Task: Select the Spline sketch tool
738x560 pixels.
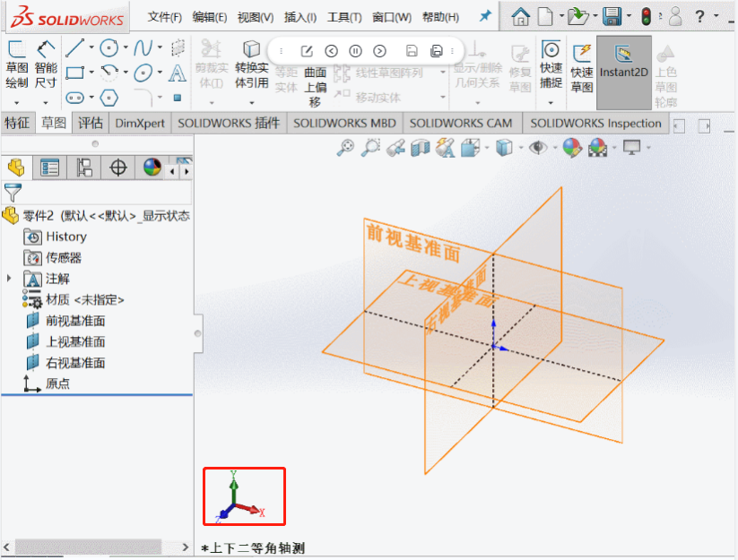Action: [x=143, y=47]
